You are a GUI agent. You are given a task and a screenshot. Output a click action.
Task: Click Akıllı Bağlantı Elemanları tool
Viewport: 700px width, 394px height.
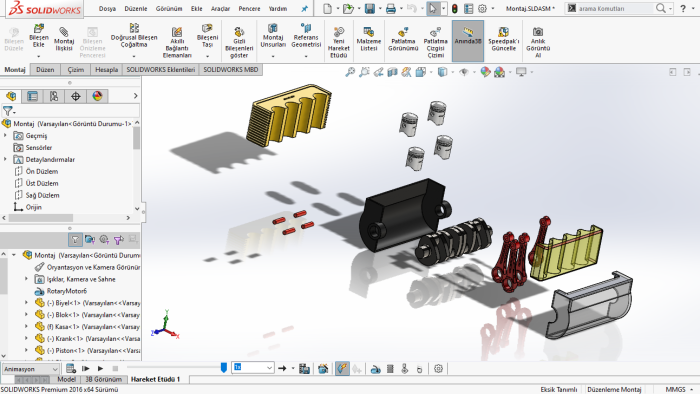click(x=177, y=42)
